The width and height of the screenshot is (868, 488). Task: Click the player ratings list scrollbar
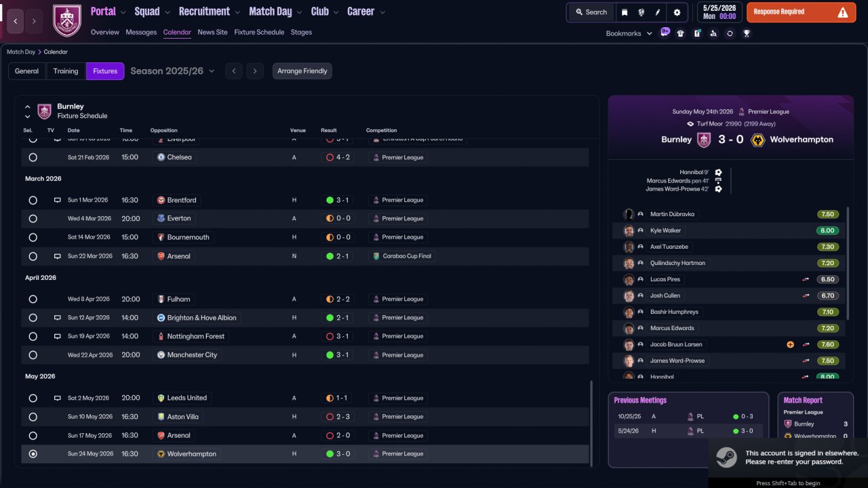(x=848, y=264)
